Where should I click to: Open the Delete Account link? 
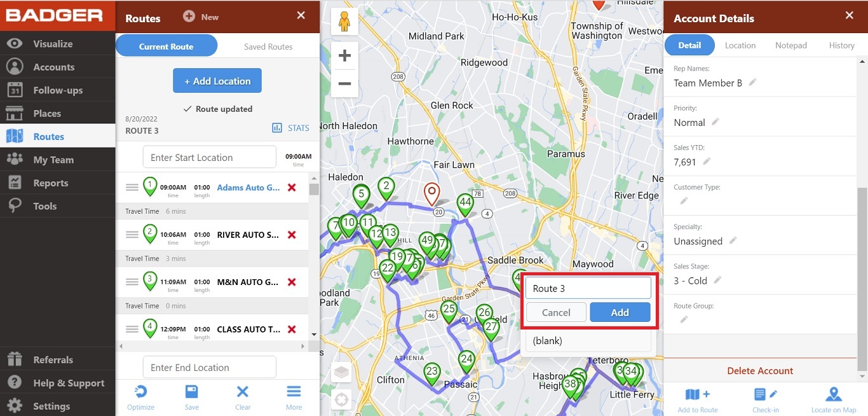coord(760,371)
